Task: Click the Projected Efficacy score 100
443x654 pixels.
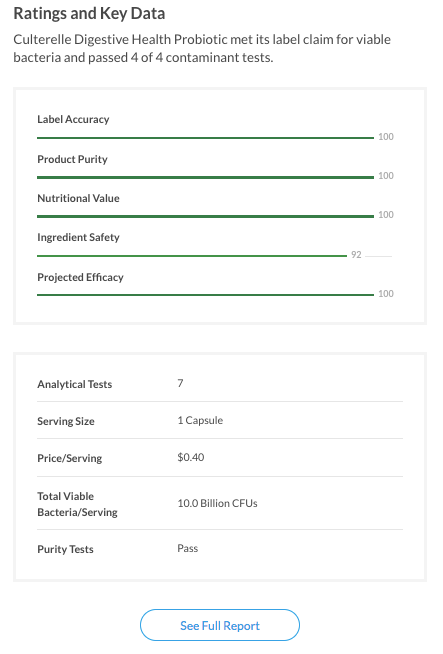Action: point(386,294)
